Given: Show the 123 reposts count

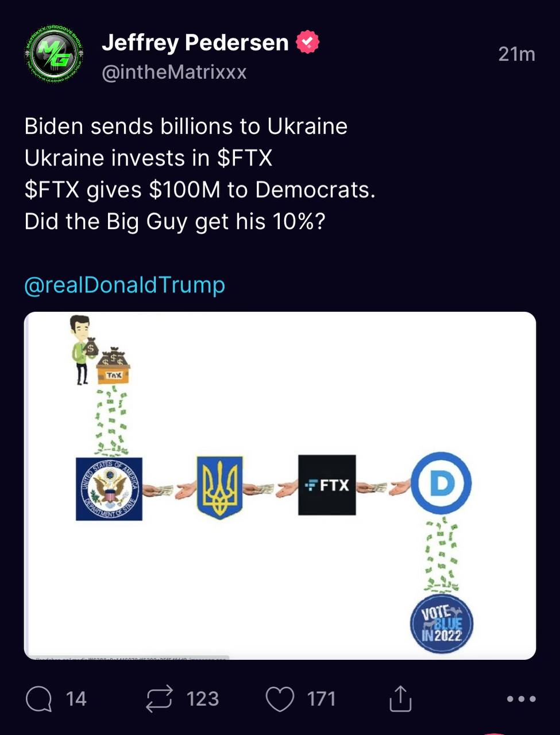Looking at the screenshot, I should coord(202,699).
